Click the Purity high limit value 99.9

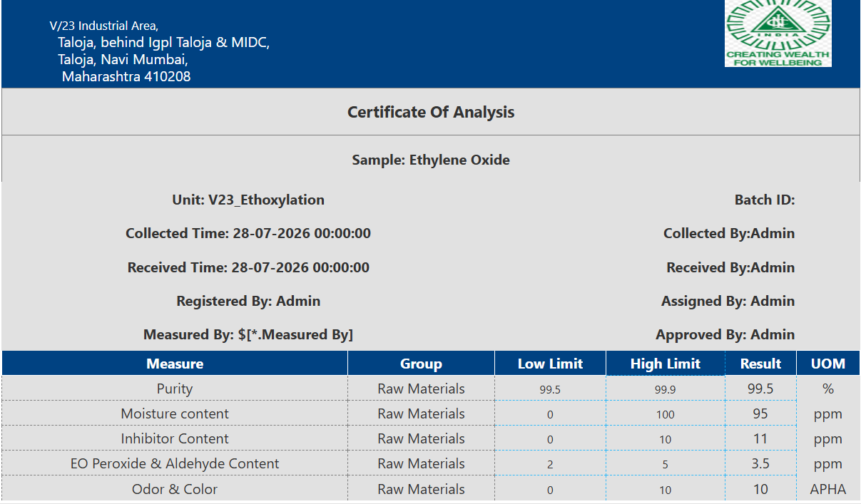click(666, 389)
